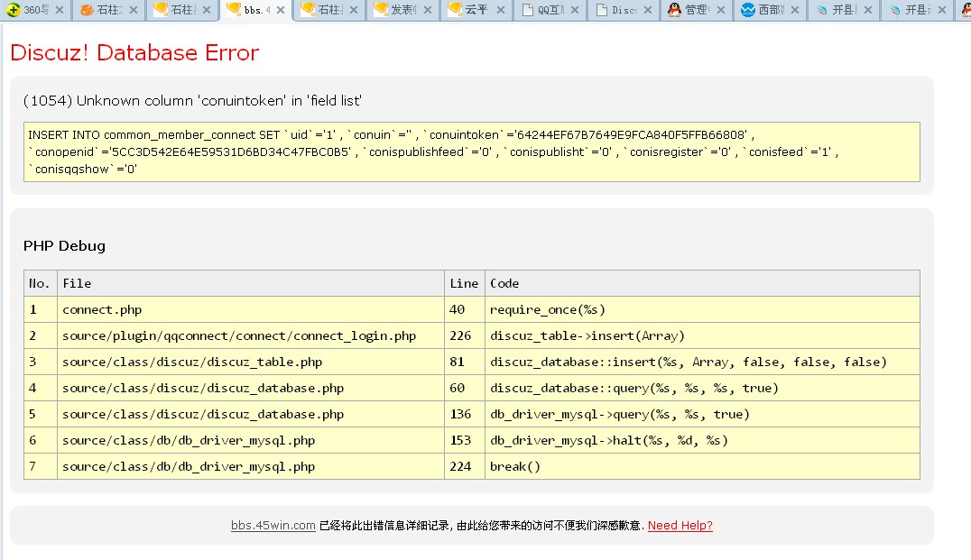Close the 西部 browser tab

[x=795, y=10]
